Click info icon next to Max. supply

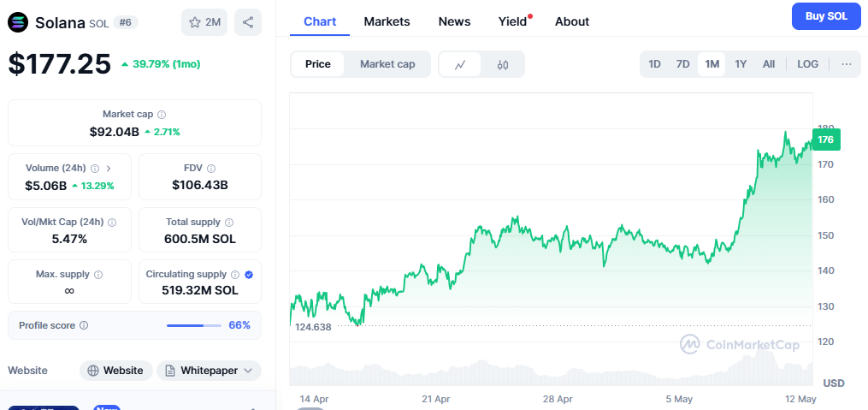pos(98,274)
